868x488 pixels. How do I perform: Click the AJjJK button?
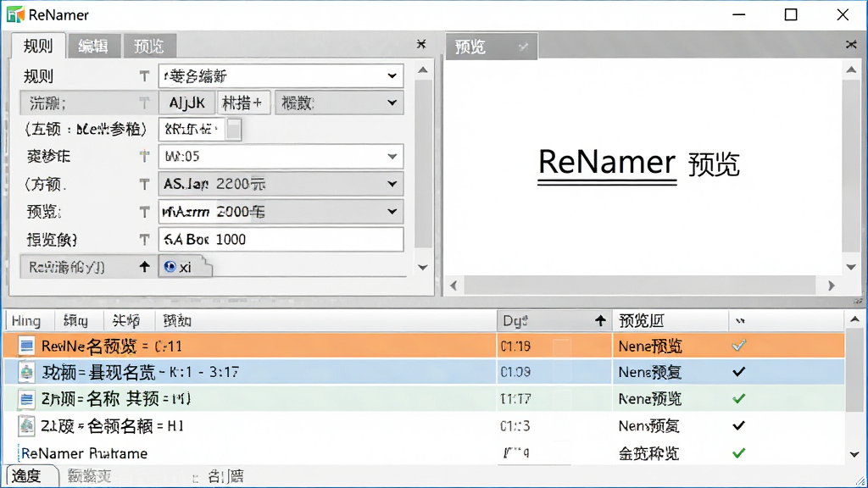[187, 103]
